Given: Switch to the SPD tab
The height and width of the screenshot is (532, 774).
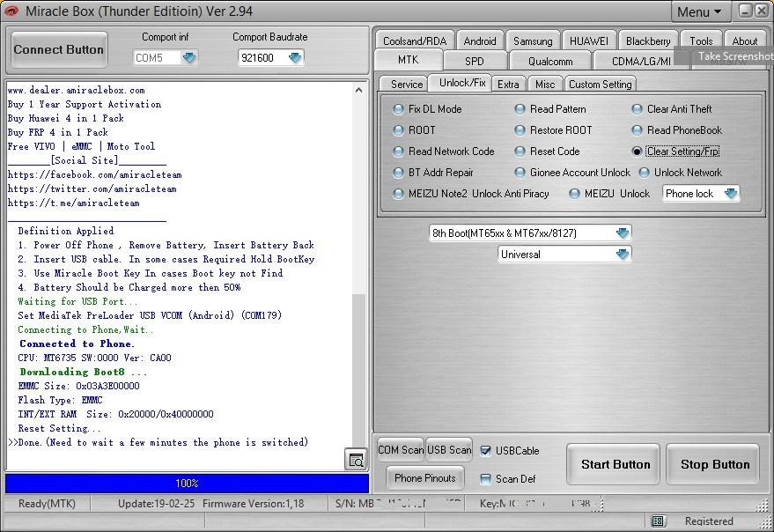Looking at the screenshot, I should click(475, 62).
